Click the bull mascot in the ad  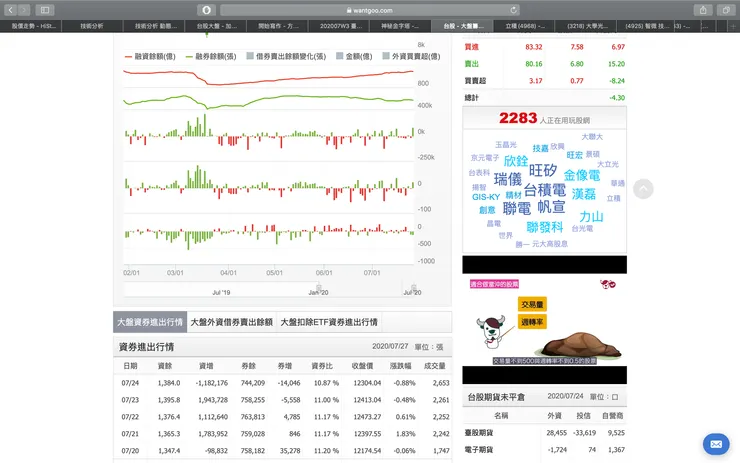click(x=491, y=332)
